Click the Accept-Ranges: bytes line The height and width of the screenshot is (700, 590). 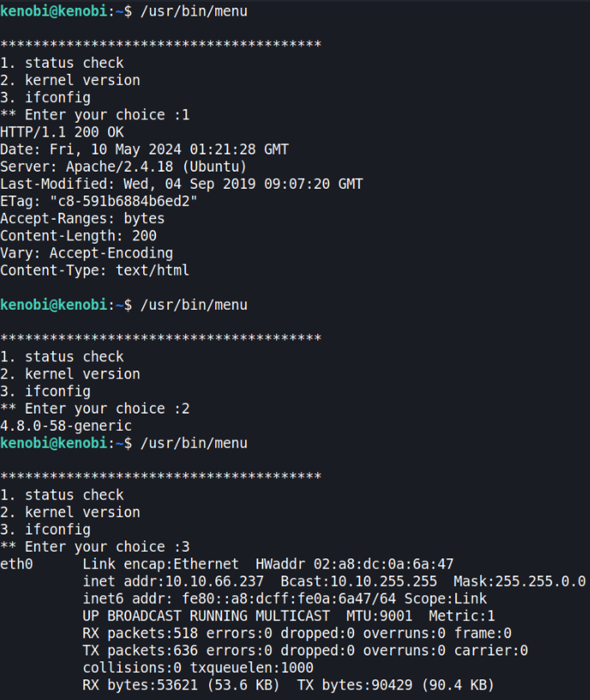(82, 219)
